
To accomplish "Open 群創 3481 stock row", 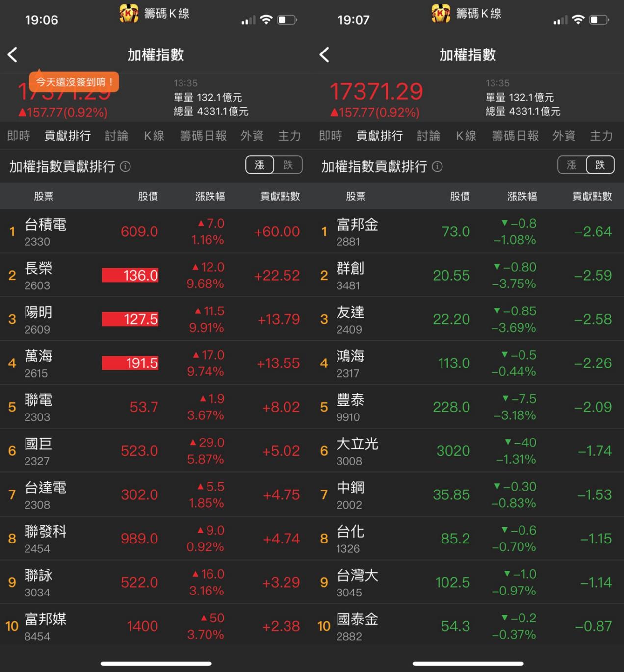I will click(468, 275).
